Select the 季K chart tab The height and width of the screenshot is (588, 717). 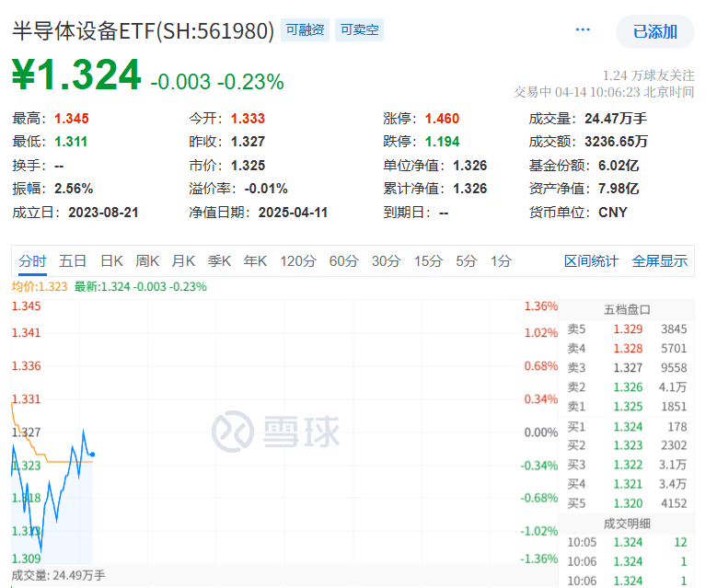tap(219, 261)
